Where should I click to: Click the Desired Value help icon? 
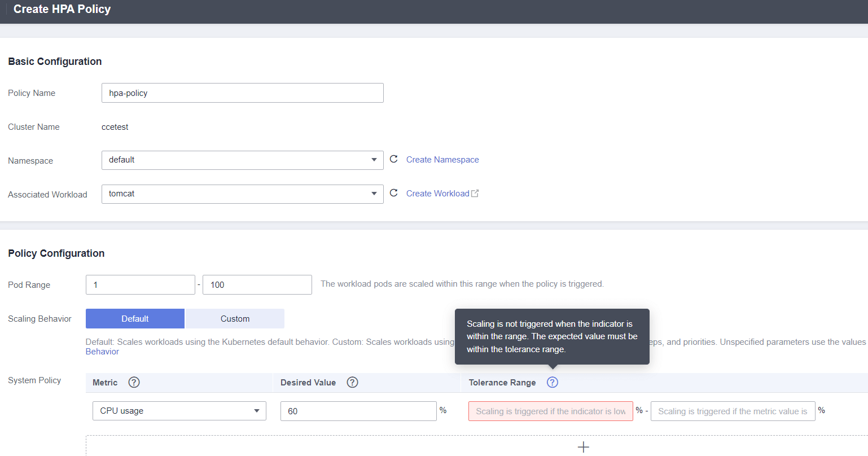point(352,383)
